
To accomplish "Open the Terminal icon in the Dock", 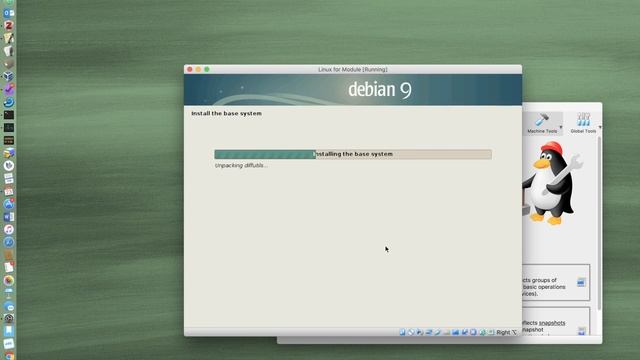I will [x=9, y=115].
